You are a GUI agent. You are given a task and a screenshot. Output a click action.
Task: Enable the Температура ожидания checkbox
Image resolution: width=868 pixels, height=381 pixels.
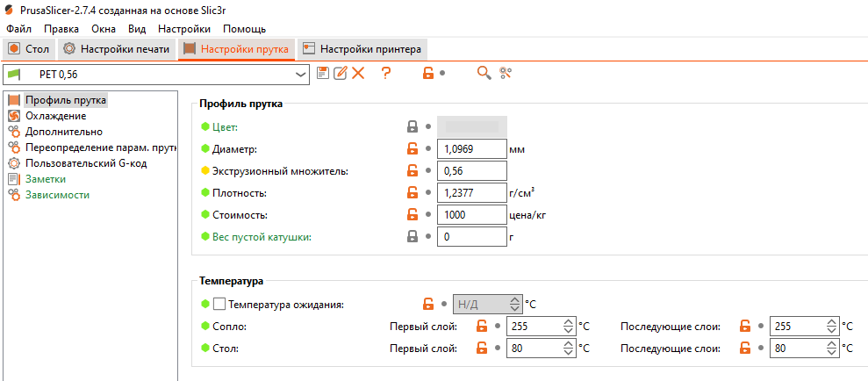coord(220,305)
